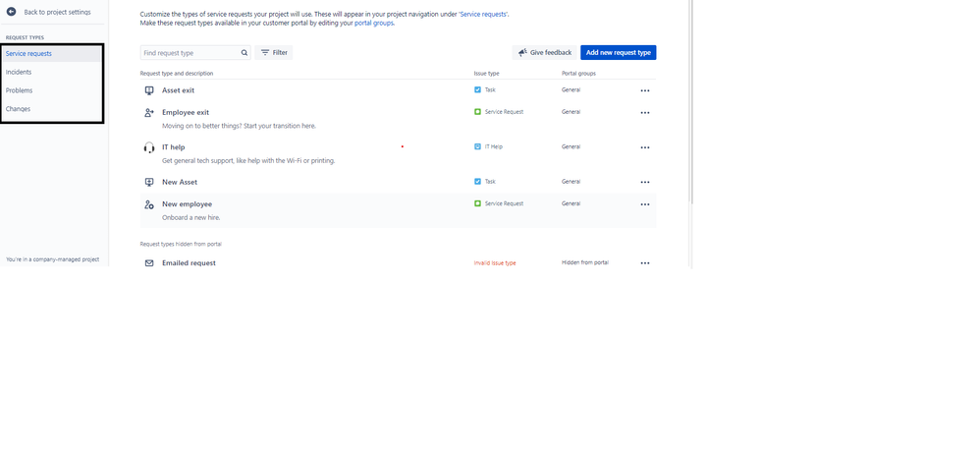
Task: Click General portal group for Asset exit
Action: click(x=571, y=90)
